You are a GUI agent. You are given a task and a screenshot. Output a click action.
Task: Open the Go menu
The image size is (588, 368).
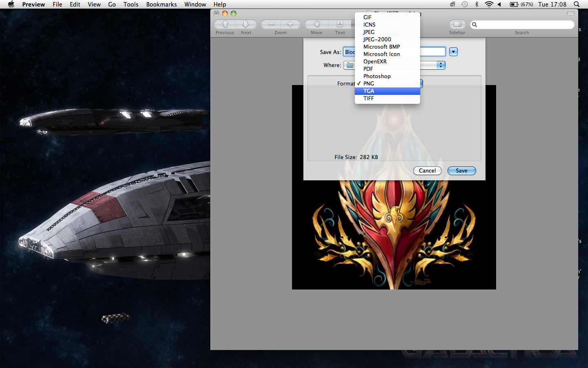[x=112, y=4]
